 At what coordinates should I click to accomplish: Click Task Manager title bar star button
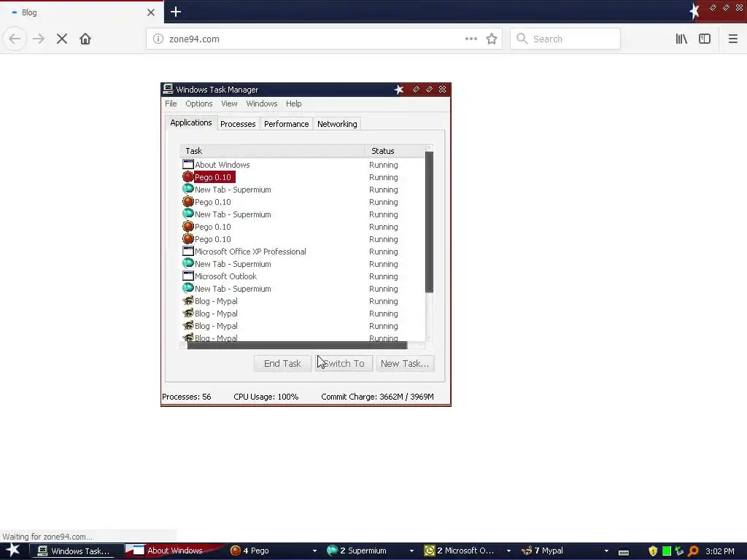[399, 90]
